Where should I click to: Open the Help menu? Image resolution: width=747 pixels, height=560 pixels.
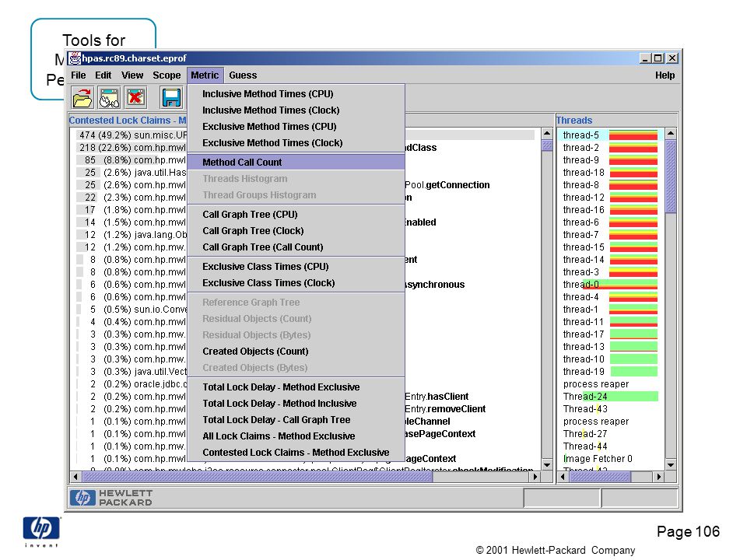[x=665, y=75]
